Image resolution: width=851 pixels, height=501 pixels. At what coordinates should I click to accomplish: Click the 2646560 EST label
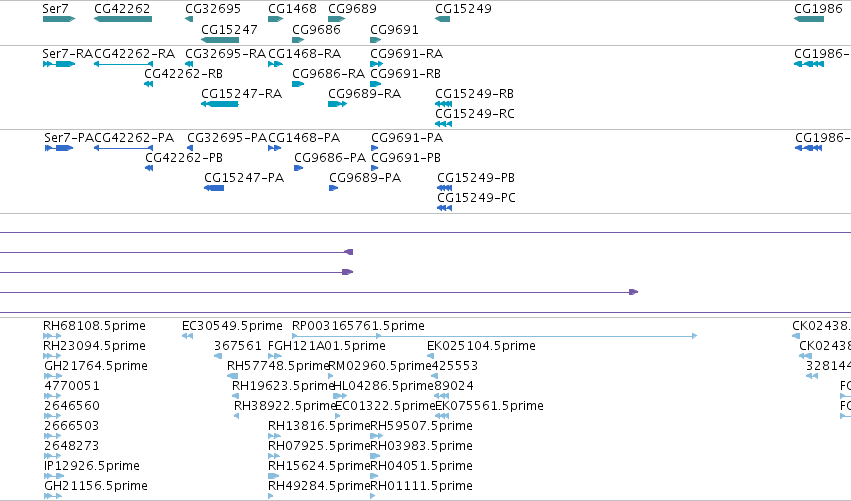pos(72,406)
